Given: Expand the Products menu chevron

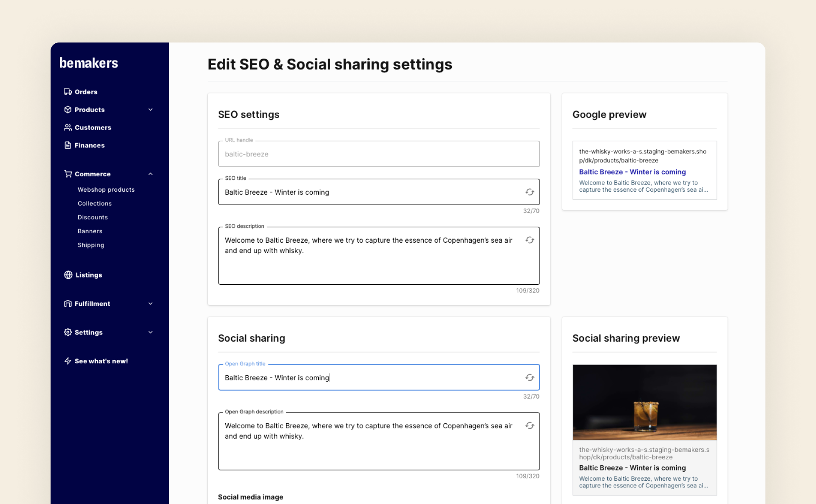Looking at the screenshot, I should click(x=150, y=110).
